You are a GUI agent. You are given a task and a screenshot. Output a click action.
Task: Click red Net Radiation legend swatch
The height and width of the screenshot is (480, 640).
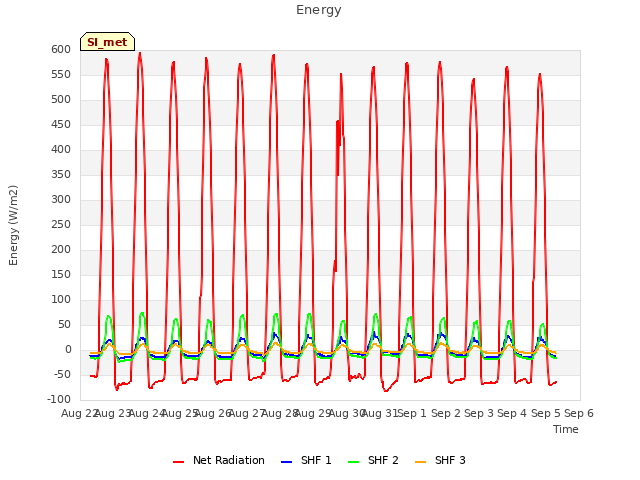(x=178, y=462)
